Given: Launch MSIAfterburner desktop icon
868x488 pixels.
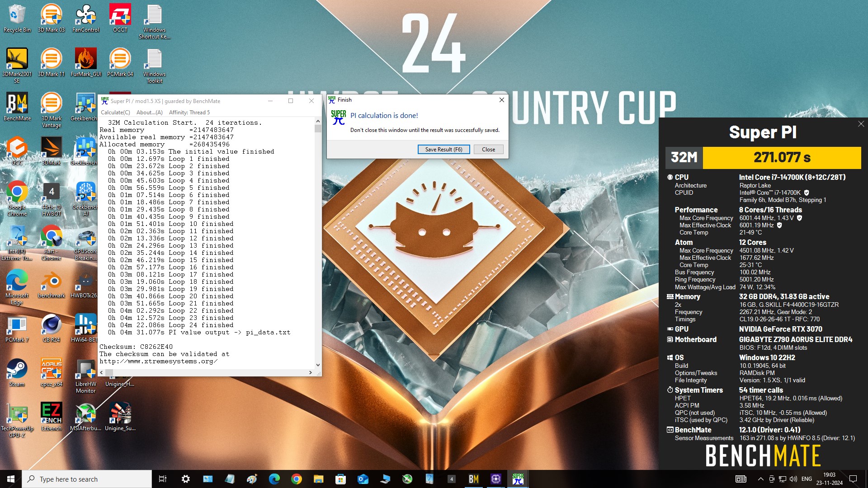Looking at the screenshot, I should 85,417.
